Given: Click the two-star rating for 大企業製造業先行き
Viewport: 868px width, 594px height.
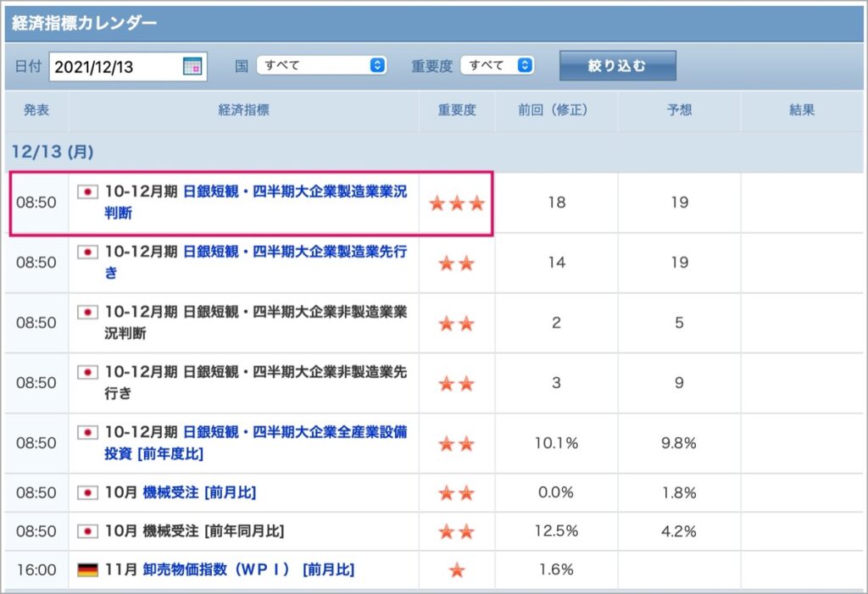Looking at the screenshot, I should tap(457, 264).
